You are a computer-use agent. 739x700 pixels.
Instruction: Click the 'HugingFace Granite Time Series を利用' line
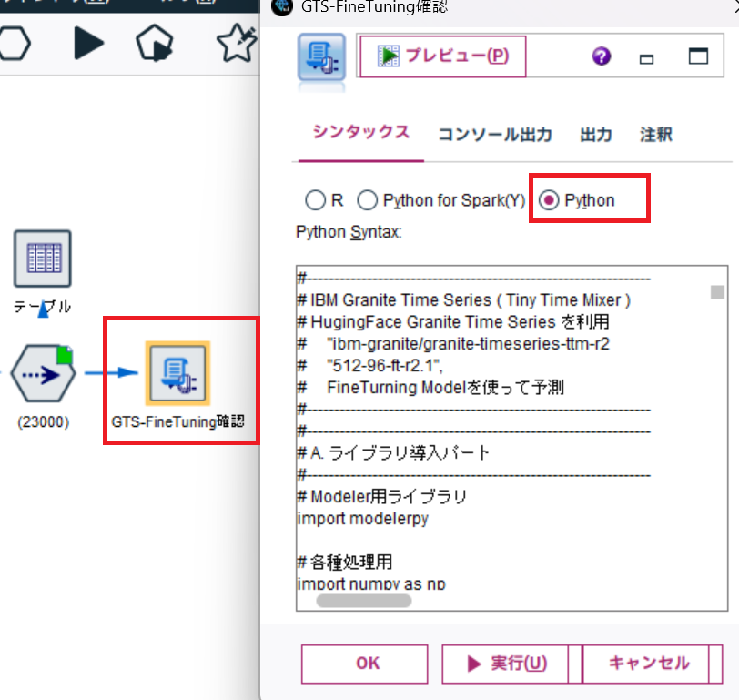click(x=453, y=322)
